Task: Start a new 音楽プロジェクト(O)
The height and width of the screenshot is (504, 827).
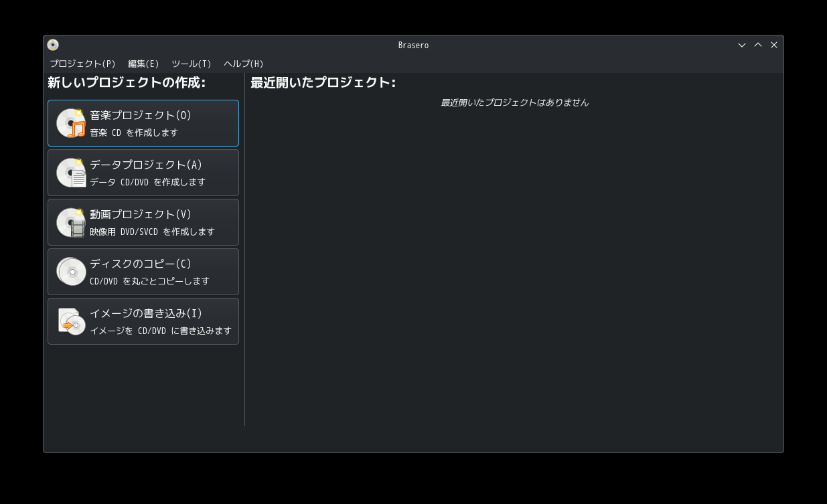Action: point(143,123)
